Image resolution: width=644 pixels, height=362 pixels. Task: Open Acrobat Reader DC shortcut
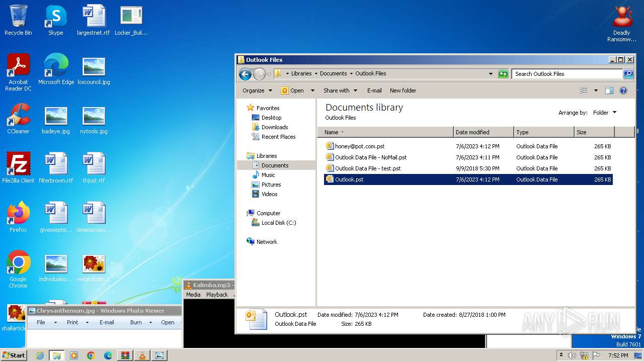point(18,72)
